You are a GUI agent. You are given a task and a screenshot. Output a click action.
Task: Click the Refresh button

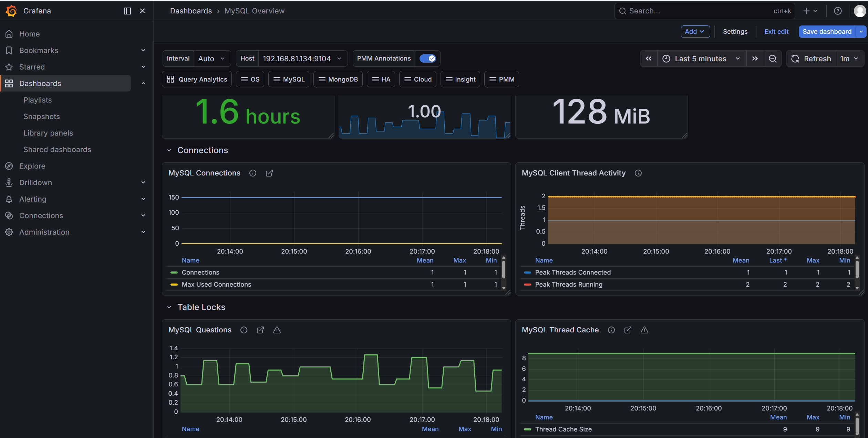(x=811, y=58)
